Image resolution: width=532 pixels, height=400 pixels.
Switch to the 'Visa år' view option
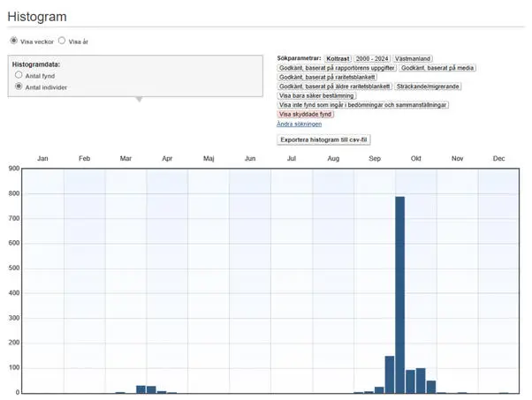62,41
